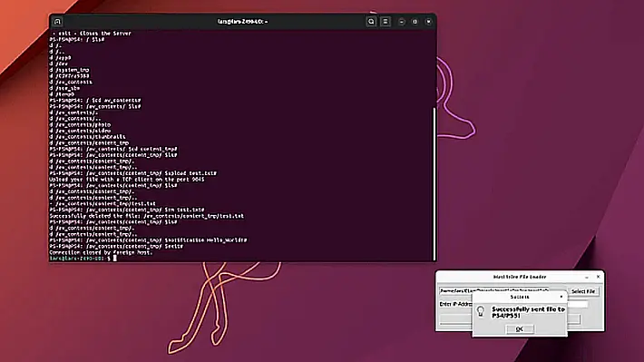Open a new terminal tab

click(57, 22)
